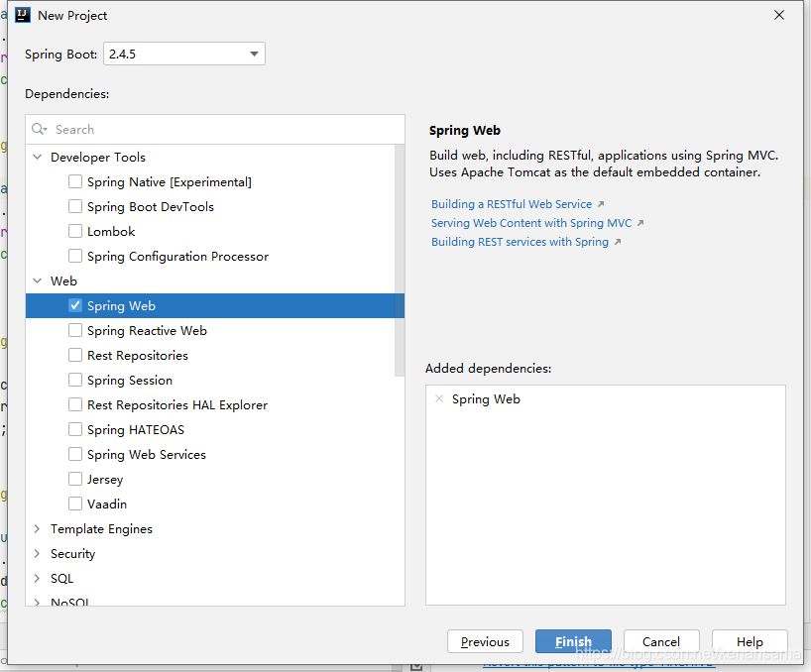Check Spring Boot DevTools
This screenshot has height=672, width=811.
coord(75,206)
